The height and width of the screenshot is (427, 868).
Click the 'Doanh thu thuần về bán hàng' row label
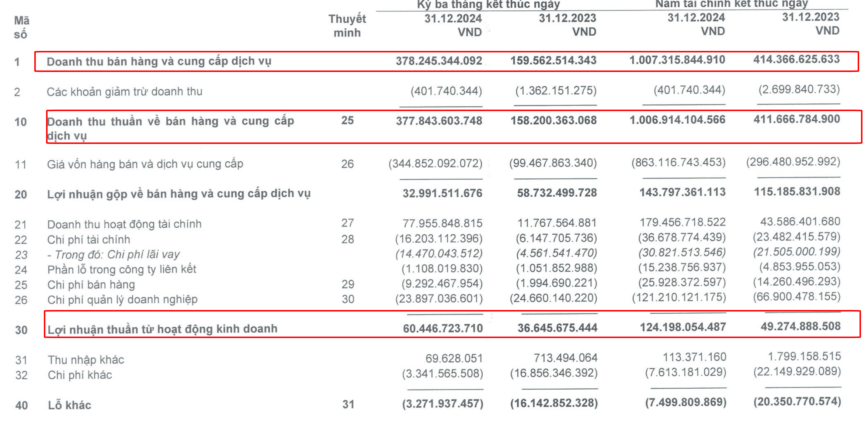coord(170,128)
